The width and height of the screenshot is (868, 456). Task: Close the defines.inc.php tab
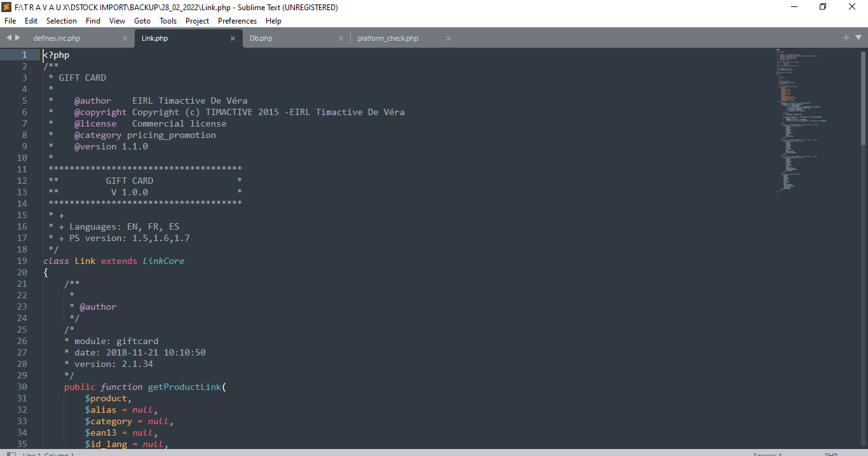coord(125,38)
